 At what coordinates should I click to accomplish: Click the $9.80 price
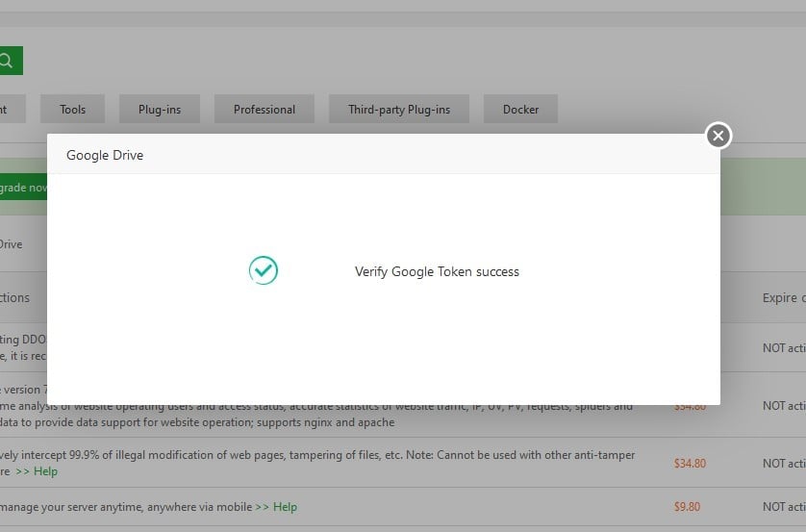687,507
